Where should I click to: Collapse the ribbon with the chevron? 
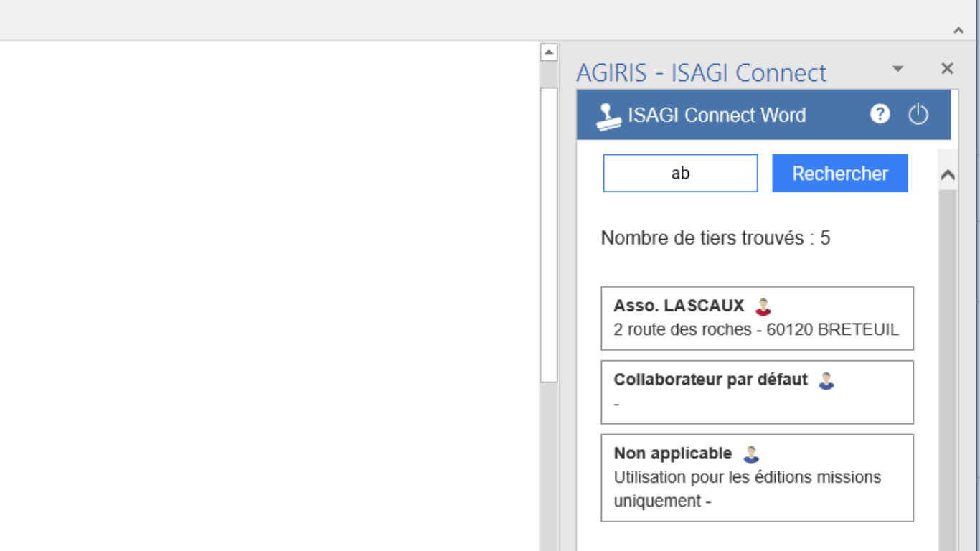(958, 30)
